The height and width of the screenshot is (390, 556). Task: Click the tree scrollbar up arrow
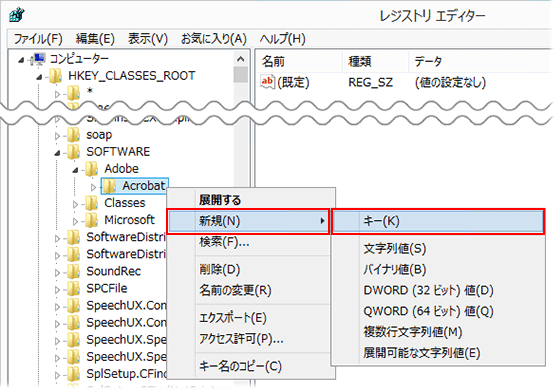pos(241,59)
